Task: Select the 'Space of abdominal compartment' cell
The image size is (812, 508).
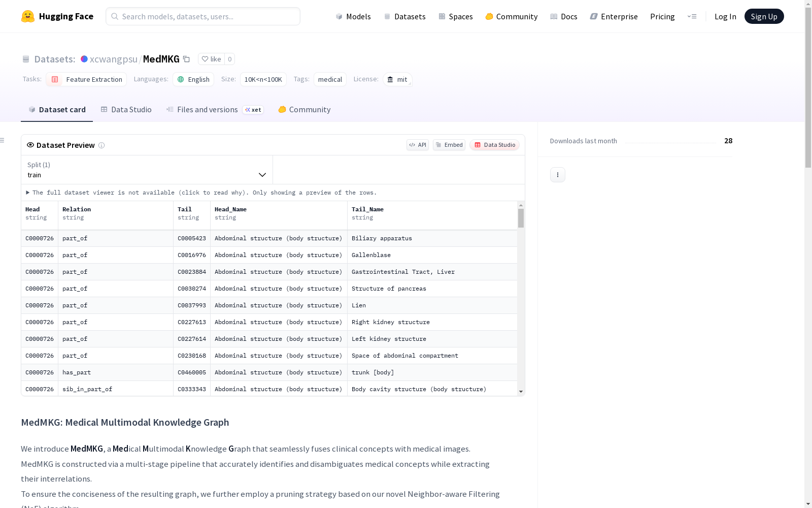Action: tap(432, 356)
